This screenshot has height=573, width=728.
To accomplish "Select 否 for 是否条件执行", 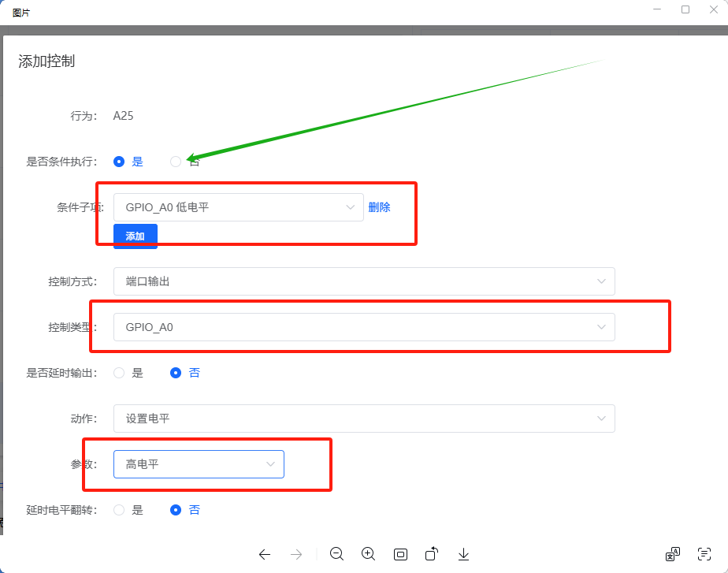I will point(176,162).
